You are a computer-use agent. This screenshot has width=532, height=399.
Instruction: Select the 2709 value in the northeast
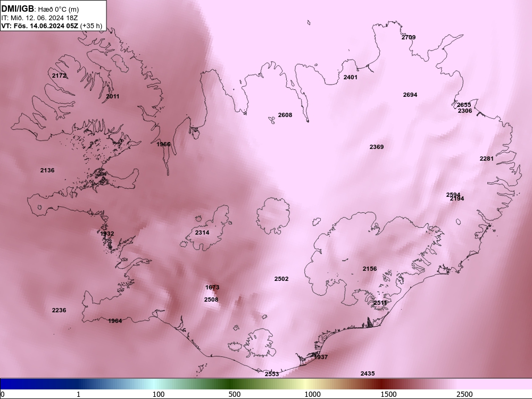point(409,37)
